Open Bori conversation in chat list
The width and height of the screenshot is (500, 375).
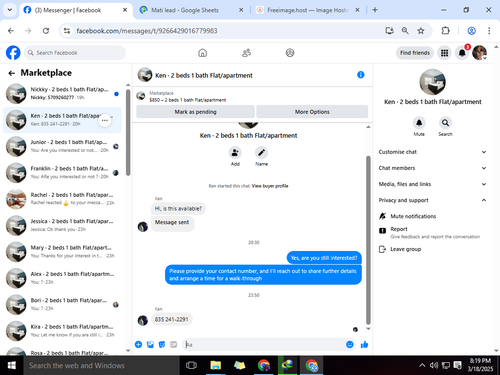click(62, 304)
